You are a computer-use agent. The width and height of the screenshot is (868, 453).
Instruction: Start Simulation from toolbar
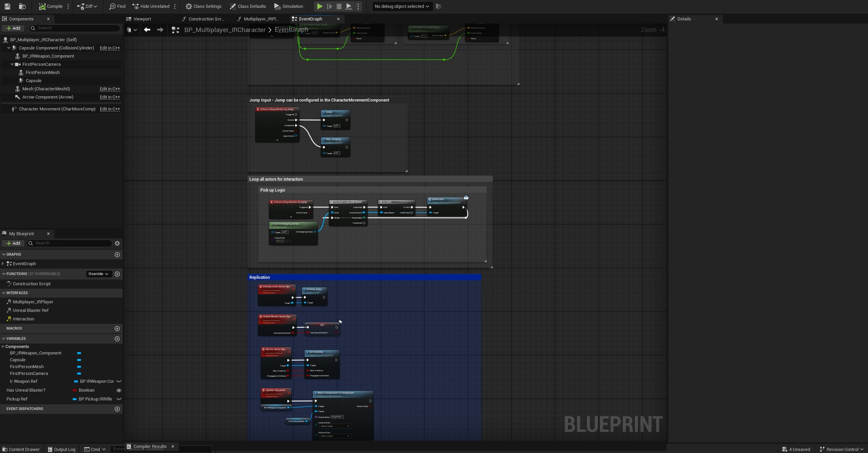pos(288,6)
